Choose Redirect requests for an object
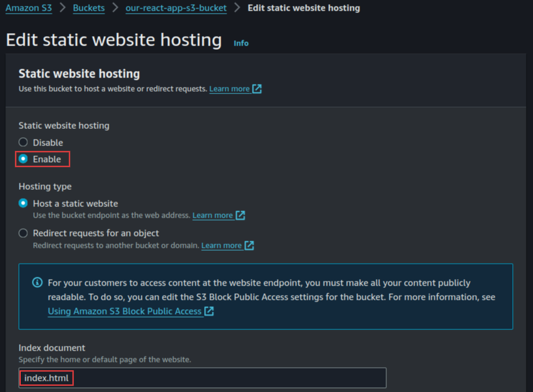This screenshot has height=392, width=533. pyautogui.click(x=23, y=233)
